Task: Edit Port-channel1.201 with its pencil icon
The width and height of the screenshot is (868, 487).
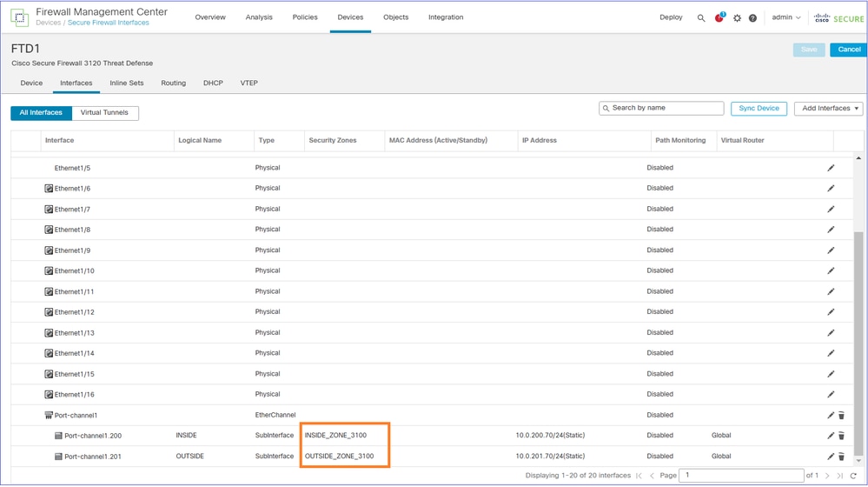Action: coord(831,457)
